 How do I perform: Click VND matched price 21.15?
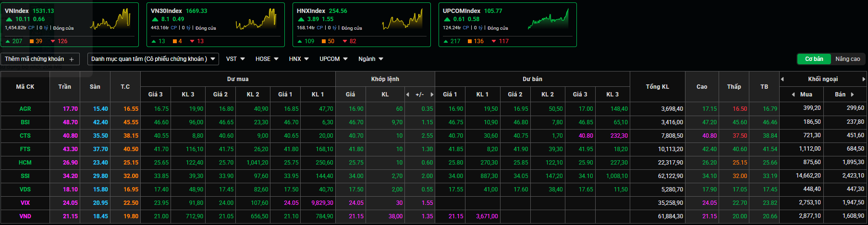pyautogui.click(x=356, y=216)
